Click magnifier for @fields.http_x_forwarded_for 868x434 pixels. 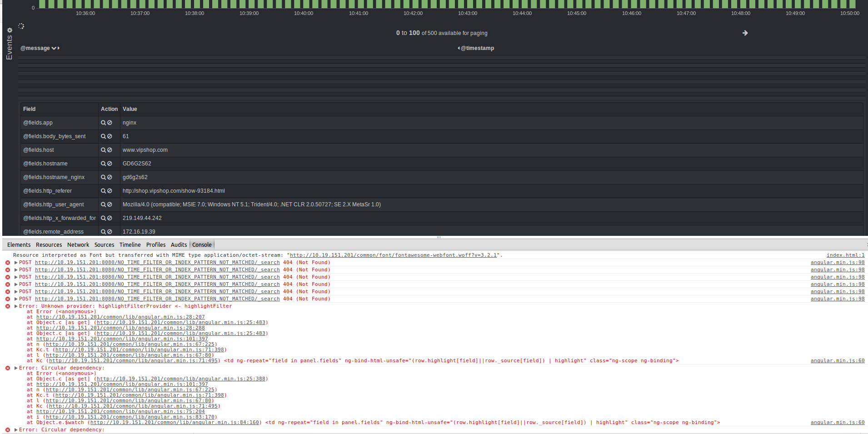click(x=103, y=218)
